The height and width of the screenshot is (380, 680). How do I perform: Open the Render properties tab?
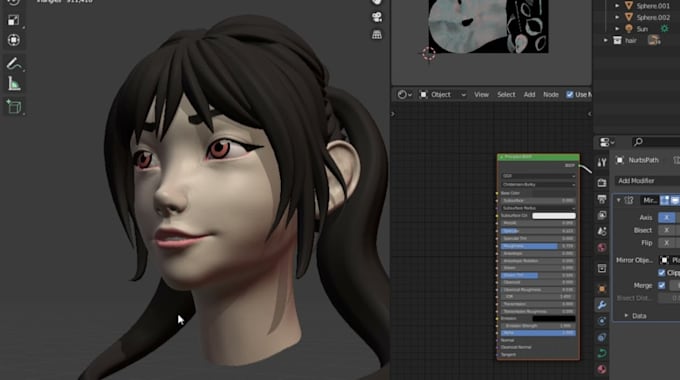pos(602,183)
